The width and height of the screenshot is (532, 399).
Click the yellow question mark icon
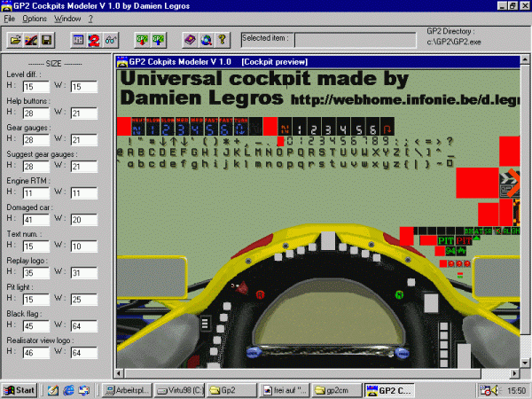pos(222,40)
